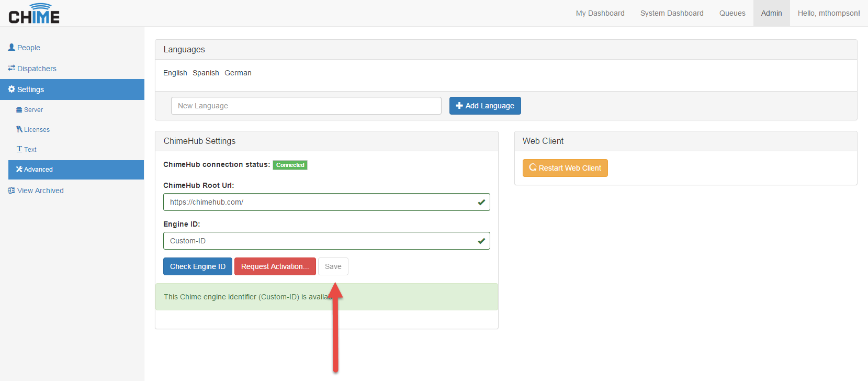Click into the ChimeHub Root Url field
This screenshot has width=868, height=381.
(326, 202)
